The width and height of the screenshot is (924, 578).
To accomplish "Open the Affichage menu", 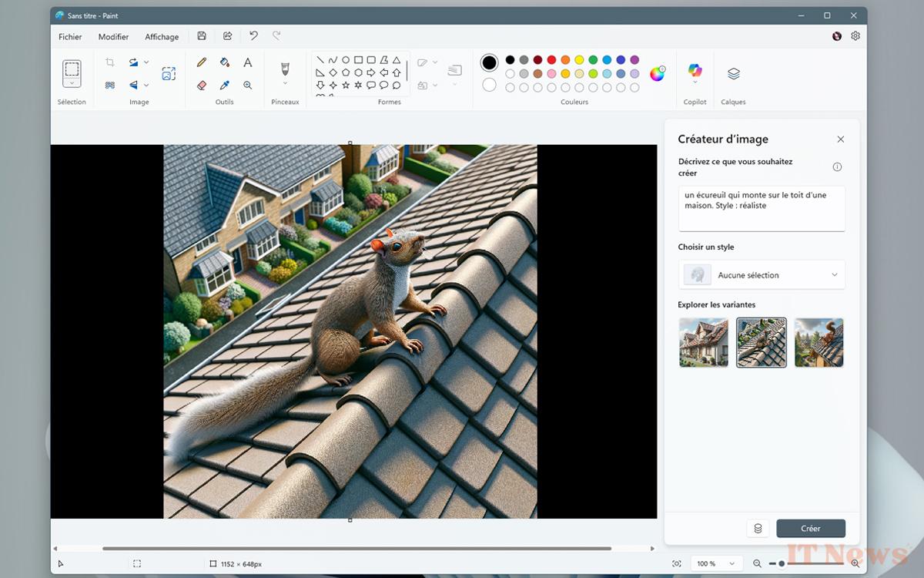I will [162, 36].
